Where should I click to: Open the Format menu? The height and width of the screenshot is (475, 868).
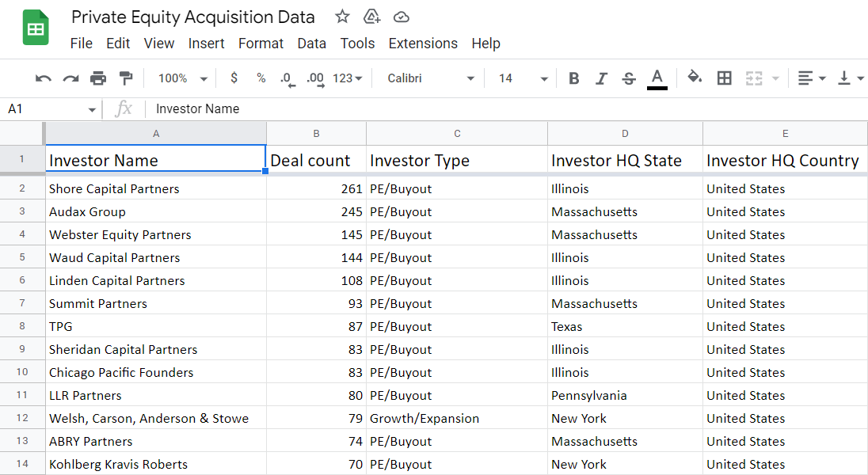click(x=261, y=44)
